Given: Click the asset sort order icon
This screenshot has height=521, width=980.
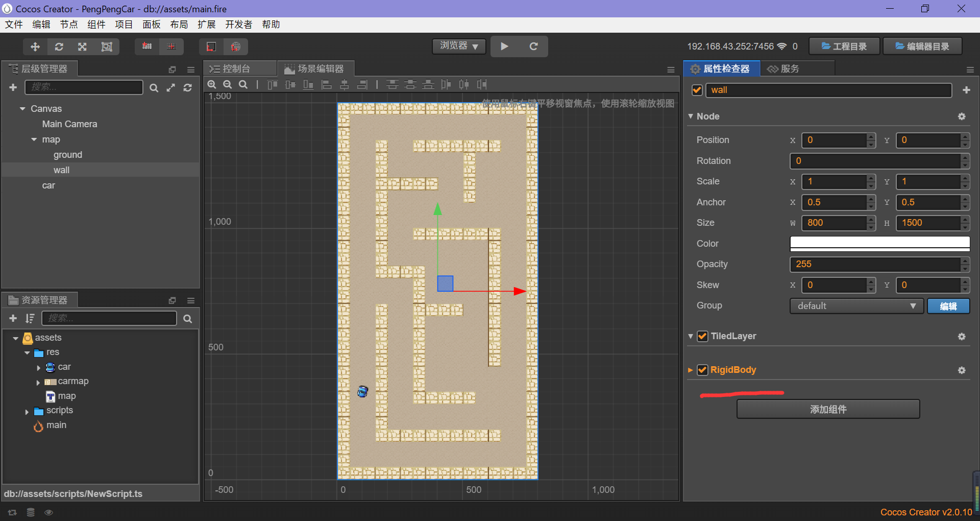Looking at the screenshot, I should 30,318.
